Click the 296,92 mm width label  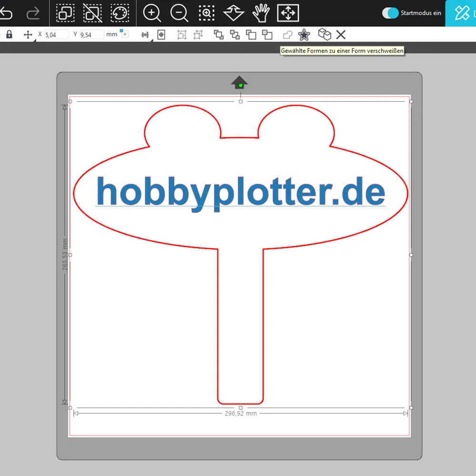tap(241, 414)
